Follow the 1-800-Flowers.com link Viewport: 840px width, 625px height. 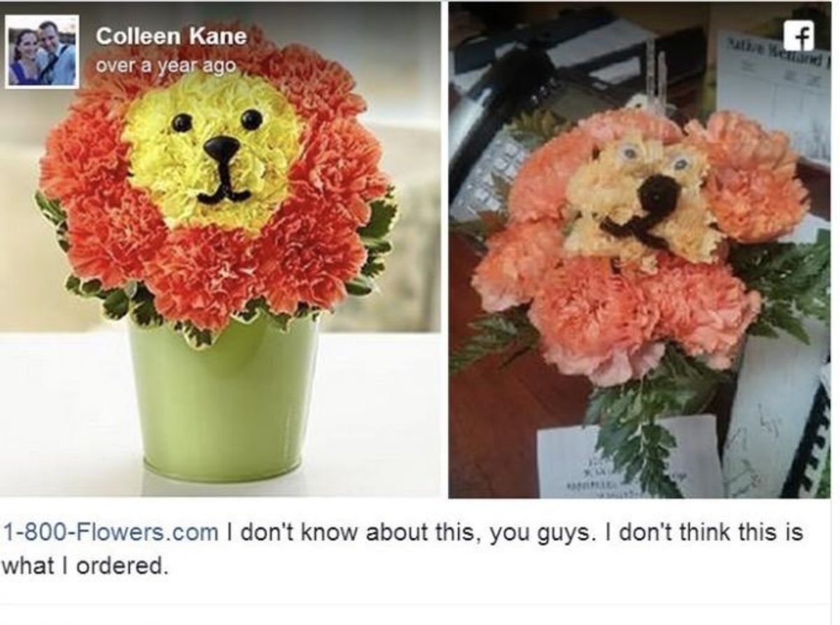pos(111,533)
